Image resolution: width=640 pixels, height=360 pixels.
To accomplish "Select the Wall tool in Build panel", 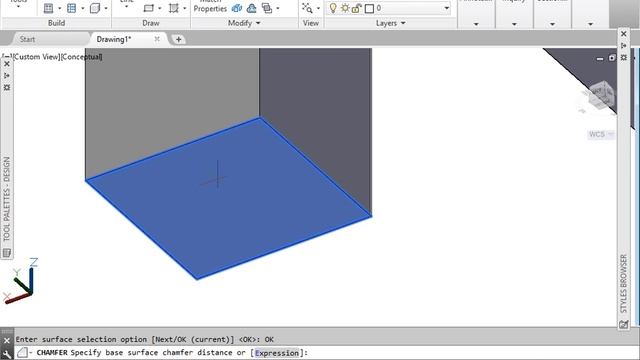I will tap(49, 8).
